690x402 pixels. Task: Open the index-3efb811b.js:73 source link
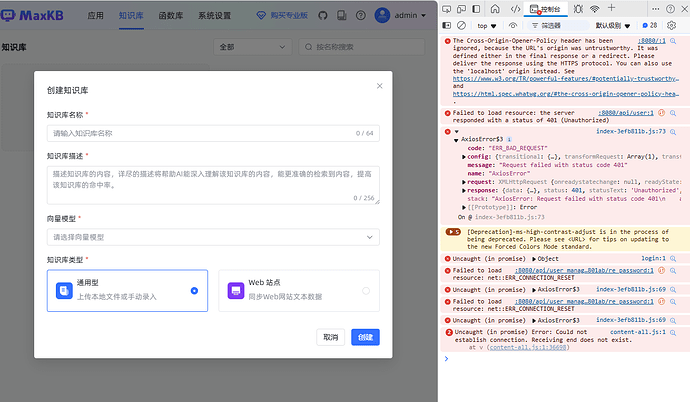631,132
